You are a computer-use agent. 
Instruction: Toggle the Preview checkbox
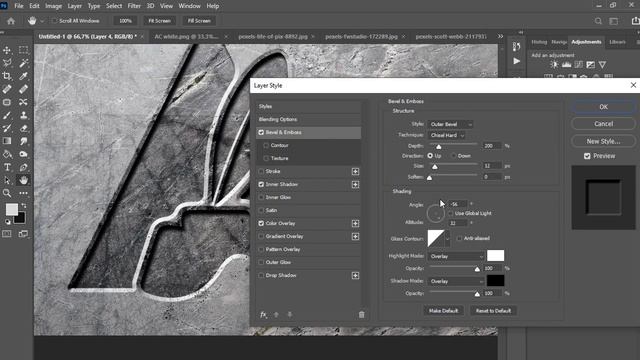point(587,156)
